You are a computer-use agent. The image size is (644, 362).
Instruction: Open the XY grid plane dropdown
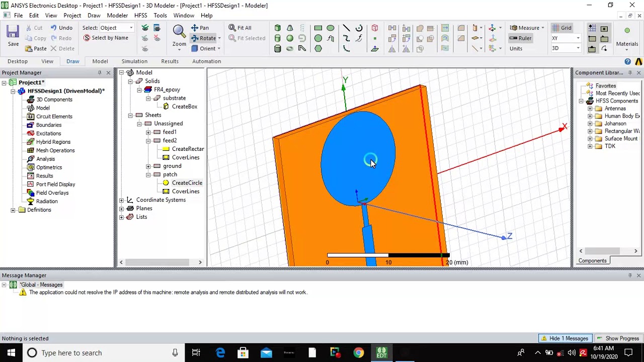coord(566,38)
